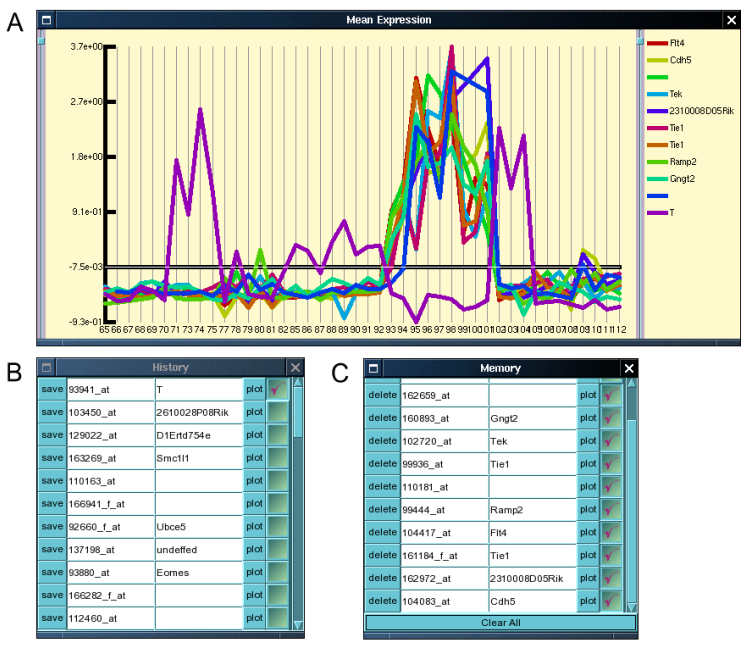This screenshot has width=750, height=646.
Task: Click the Flt4 red legend swatch
Action: [657, 43]
